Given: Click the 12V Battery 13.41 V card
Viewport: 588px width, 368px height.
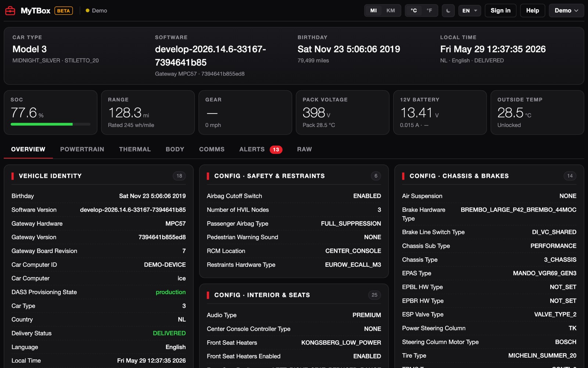Looking at the screenshot, I should (440, 113).
